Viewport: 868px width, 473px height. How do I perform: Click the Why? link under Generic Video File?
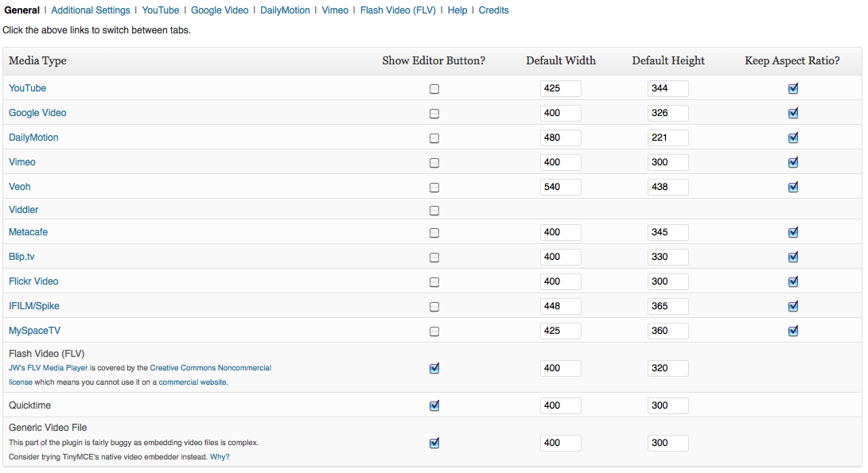click(x=220, y=457)
